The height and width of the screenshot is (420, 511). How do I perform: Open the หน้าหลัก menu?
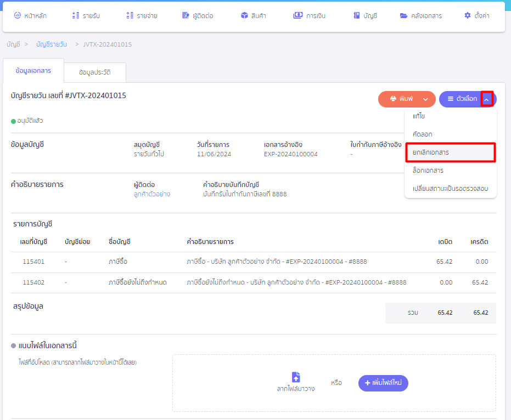point(31,16)
